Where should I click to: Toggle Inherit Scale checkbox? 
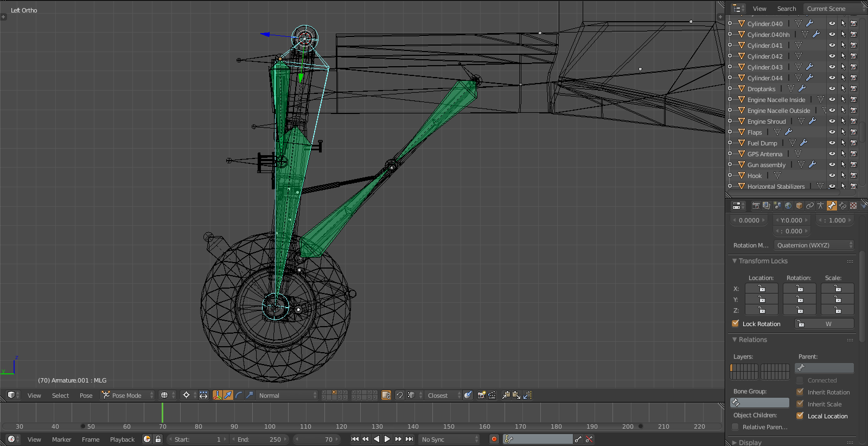pyautogui.click(x=800, y=404)
